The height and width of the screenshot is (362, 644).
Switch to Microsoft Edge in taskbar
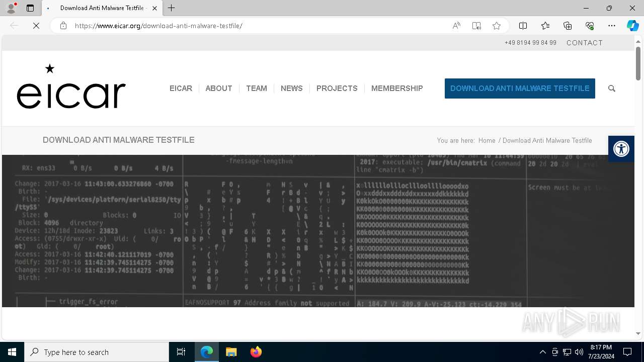click(x=207, y=352)
